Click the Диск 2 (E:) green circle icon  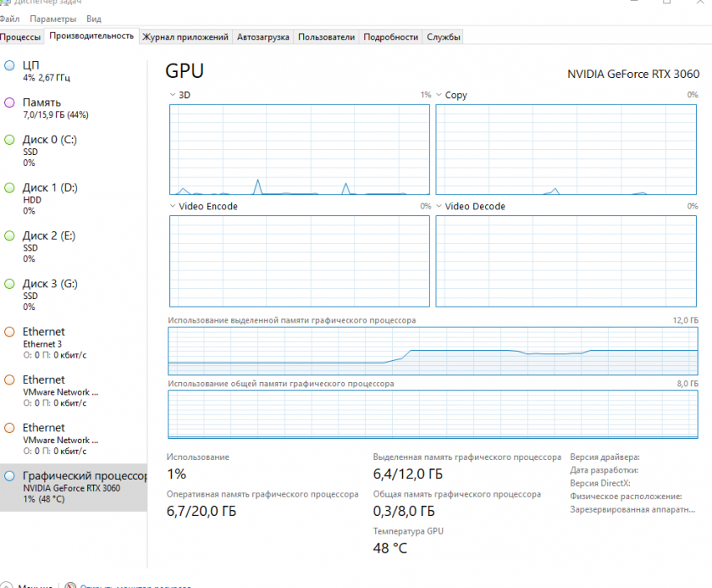pyautogui.click(x=9, y=235)
